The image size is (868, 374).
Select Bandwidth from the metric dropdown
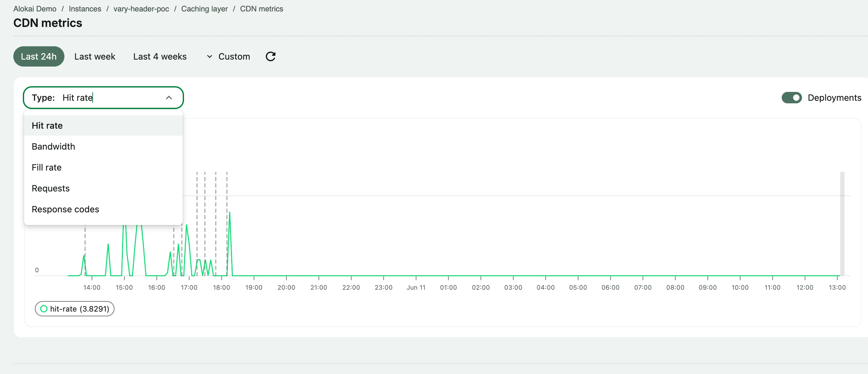click(x=53, y=146)
